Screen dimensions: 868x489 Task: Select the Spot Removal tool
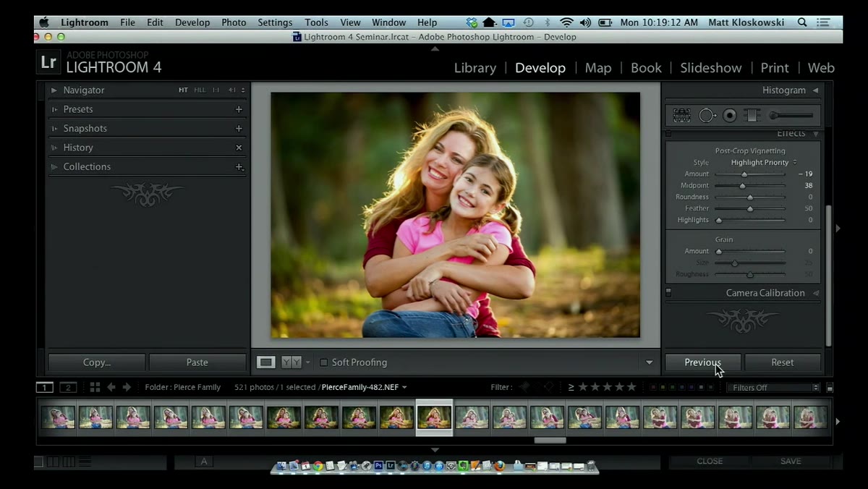(707, 115)
